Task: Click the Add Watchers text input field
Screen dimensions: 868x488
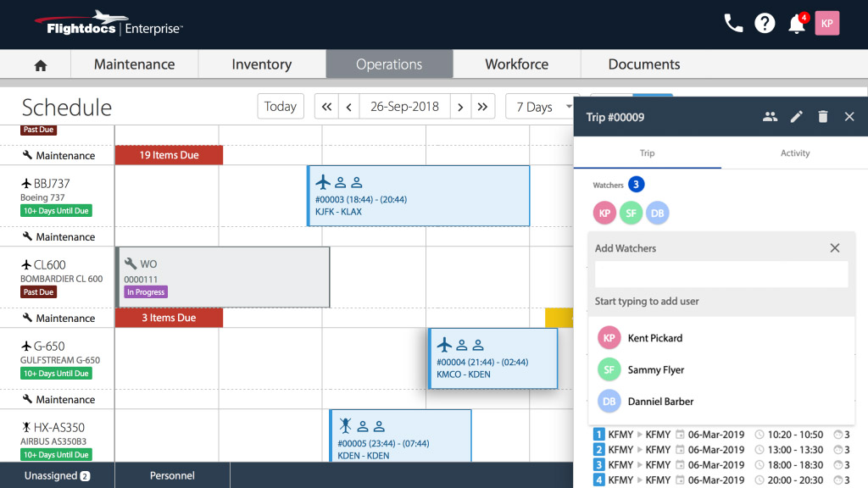Action: (721, 274)
